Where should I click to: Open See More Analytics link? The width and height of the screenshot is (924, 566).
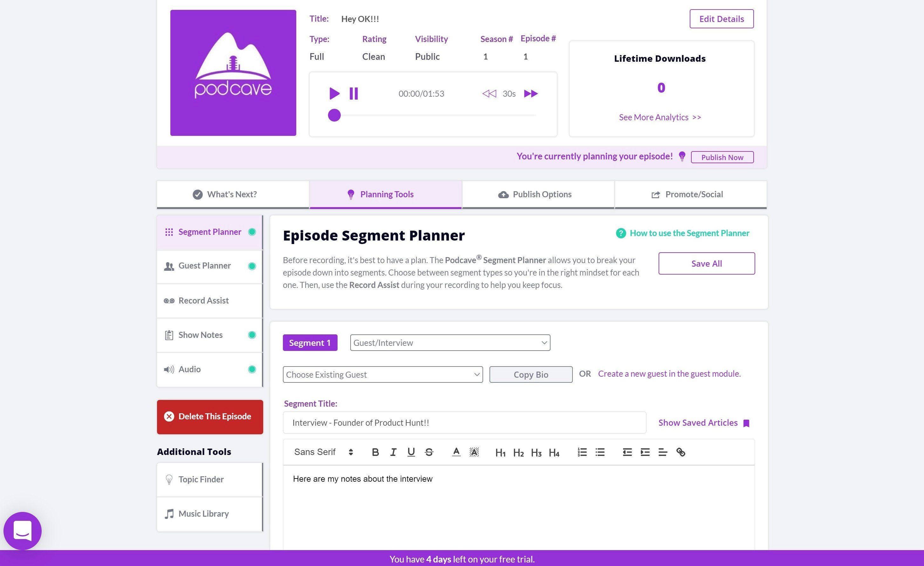pos(660,117)
